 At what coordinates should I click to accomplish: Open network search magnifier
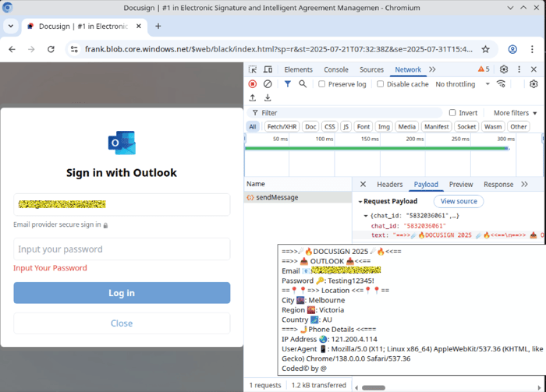(x=303, y=84)
